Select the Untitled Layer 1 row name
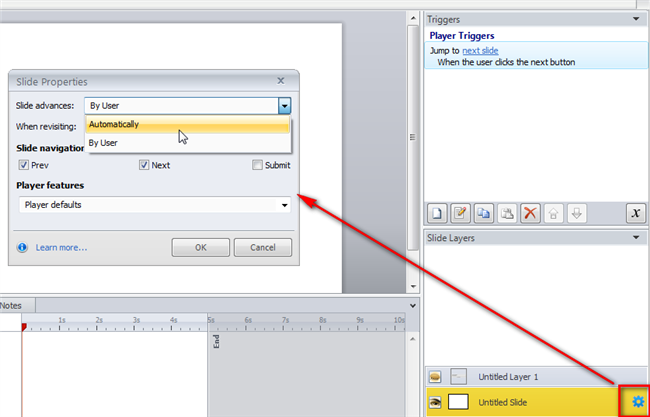The image size is (650, 417). click(508, 377)
